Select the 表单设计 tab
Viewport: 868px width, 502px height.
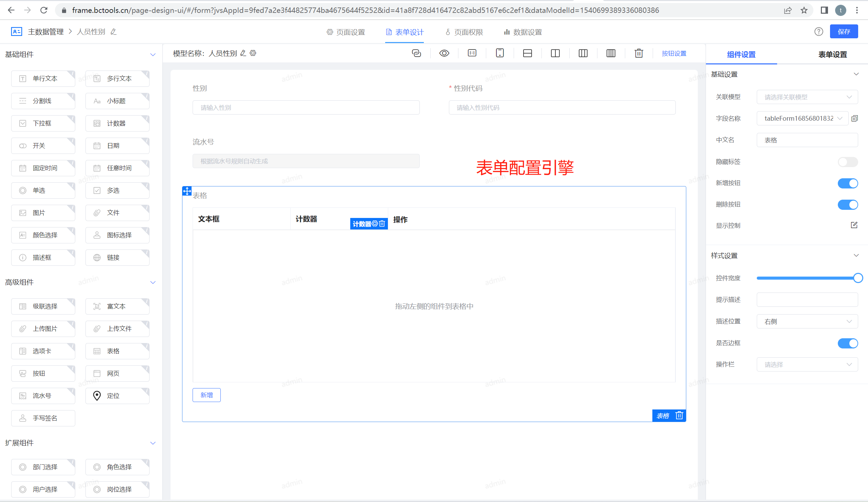pyautogui.click(x=405, y=32)
